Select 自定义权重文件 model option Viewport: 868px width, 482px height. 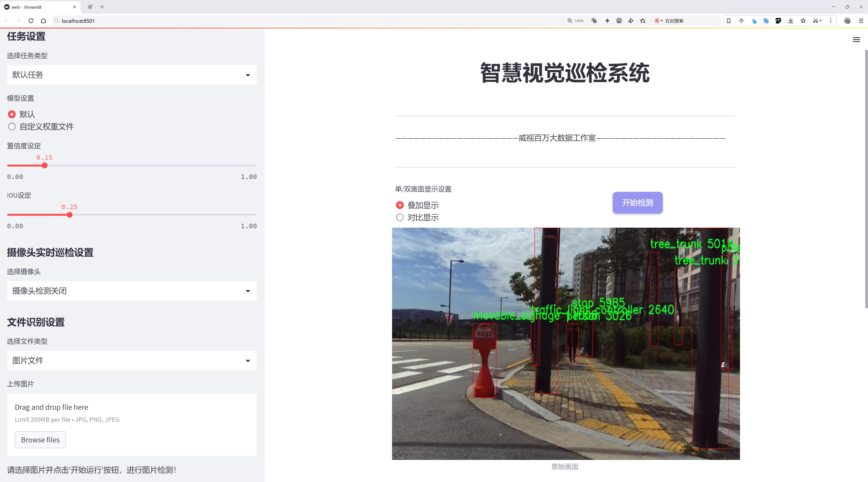tap(12, 127)
